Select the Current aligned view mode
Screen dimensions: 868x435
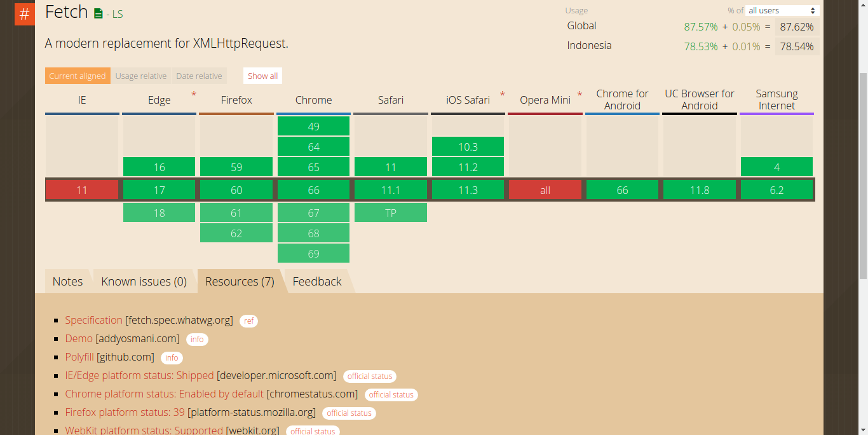click(77, 75)
